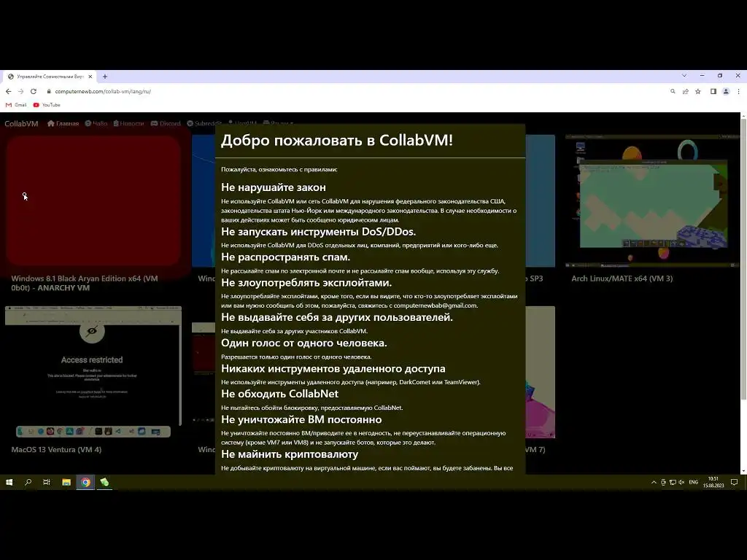Close the CollabVM browser tab
The height and width of the screenshot is (560, 747).
coord(90,76)
